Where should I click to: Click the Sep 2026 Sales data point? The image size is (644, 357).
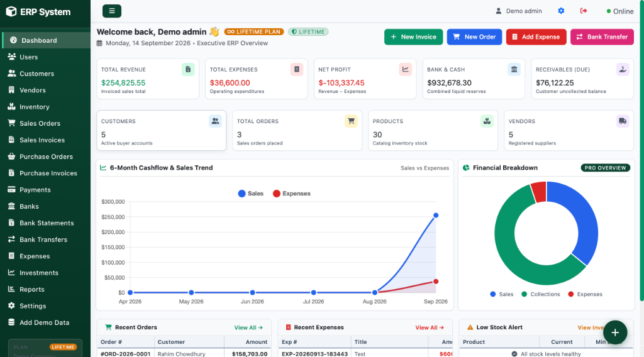(436, 216)
